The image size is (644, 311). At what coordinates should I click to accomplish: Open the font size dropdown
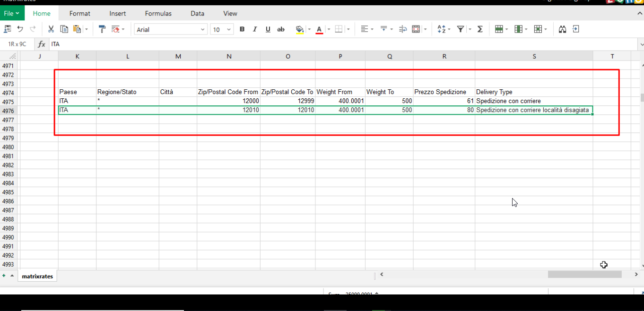coord(222,29)
